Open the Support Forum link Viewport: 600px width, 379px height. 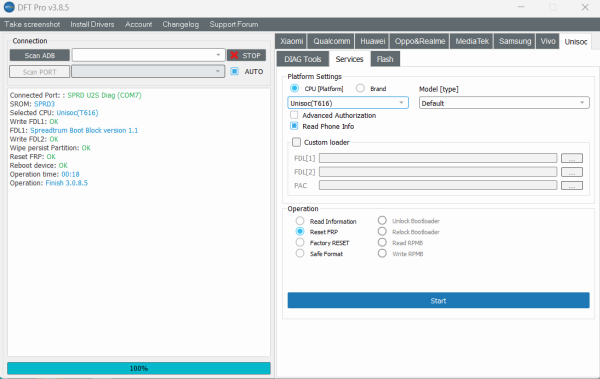click(x=234, y=24)
